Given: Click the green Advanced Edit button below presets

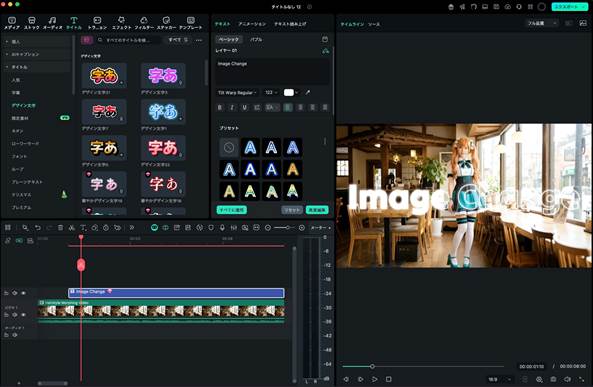Looking at the screenshot, I should (x=317, y=210).
